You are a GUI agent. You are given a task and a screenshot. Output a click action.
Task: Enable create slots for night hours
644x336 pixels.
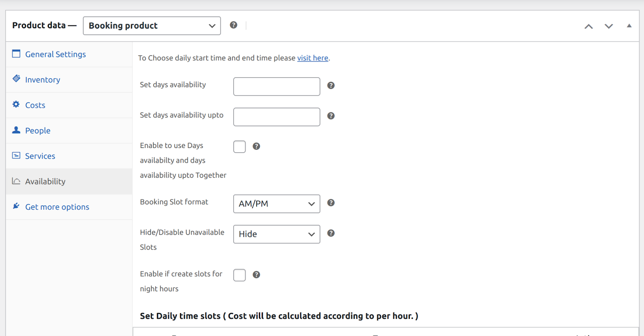tap(239, 275)
